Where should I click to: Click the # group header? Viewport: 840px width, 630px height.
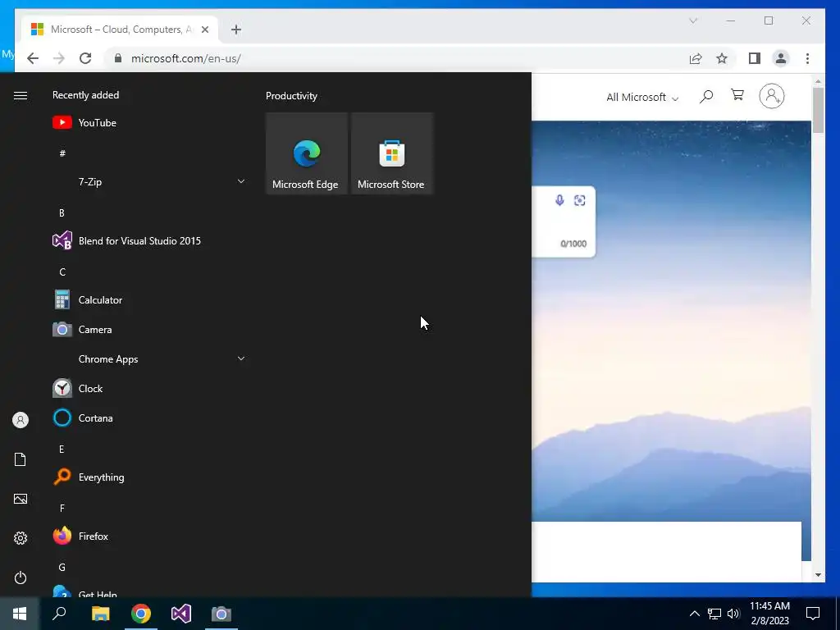pos(62,153)
